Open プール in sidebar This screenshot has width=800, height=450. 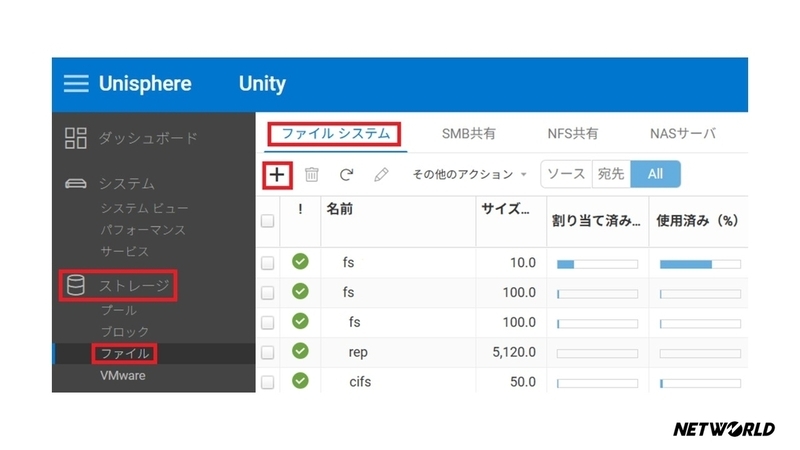pyautogui.click(x=119, y=310)
